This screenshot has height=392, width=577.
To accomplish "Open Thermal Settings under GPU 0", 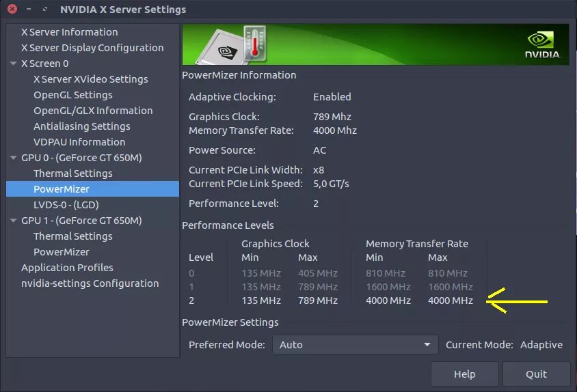I will pyautogui.click(x=73, y=173).
